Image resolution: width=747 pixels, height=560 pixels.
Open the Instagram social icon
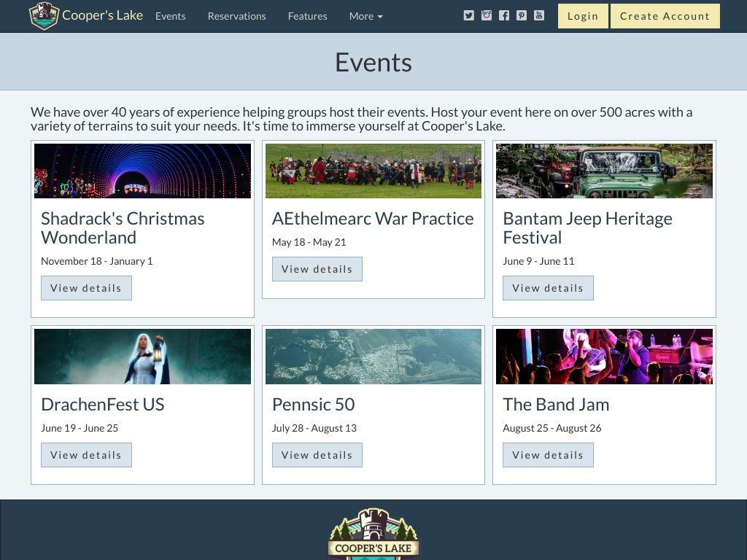pos(487,16)
